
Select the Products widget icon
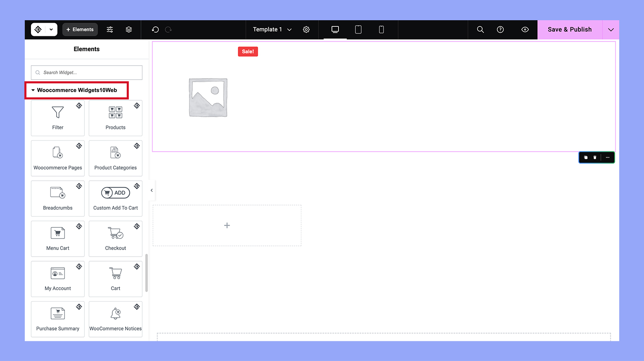tap(115, 118)
